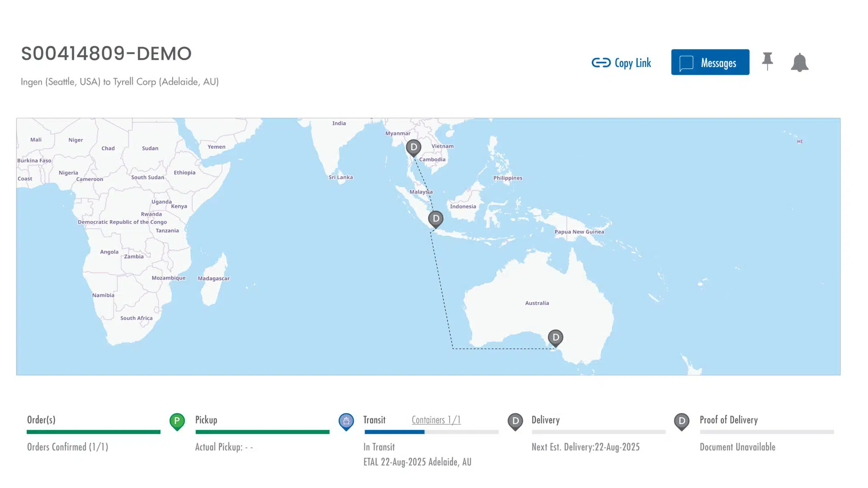Click the map marker near Indonesia
This screenshot has width=868, height=488.
tap(436, 219)
